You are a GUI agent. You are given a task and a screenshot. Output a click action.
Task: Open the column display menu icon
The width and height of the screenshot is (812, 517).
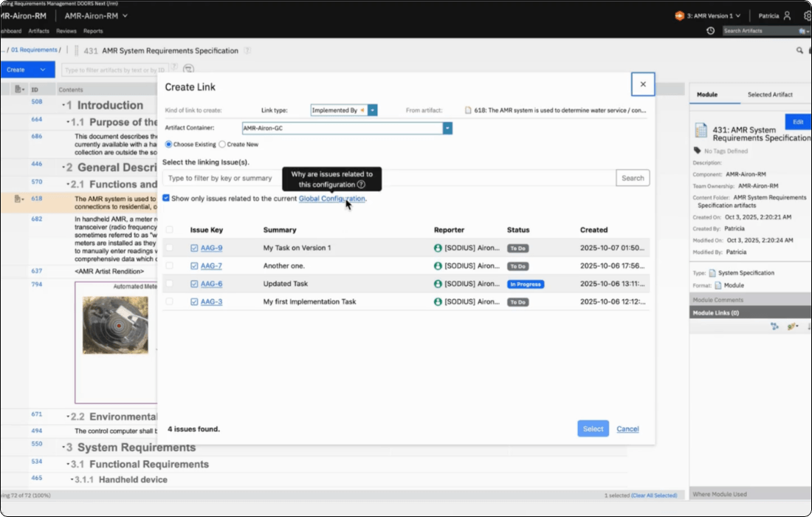pyautogui.click(x=19, y=89)
